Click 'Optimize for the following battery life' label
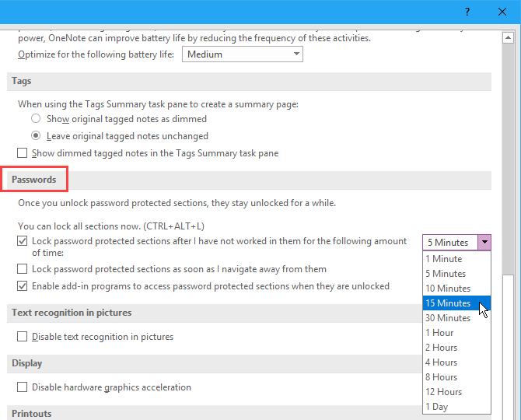 click(96, 54)
